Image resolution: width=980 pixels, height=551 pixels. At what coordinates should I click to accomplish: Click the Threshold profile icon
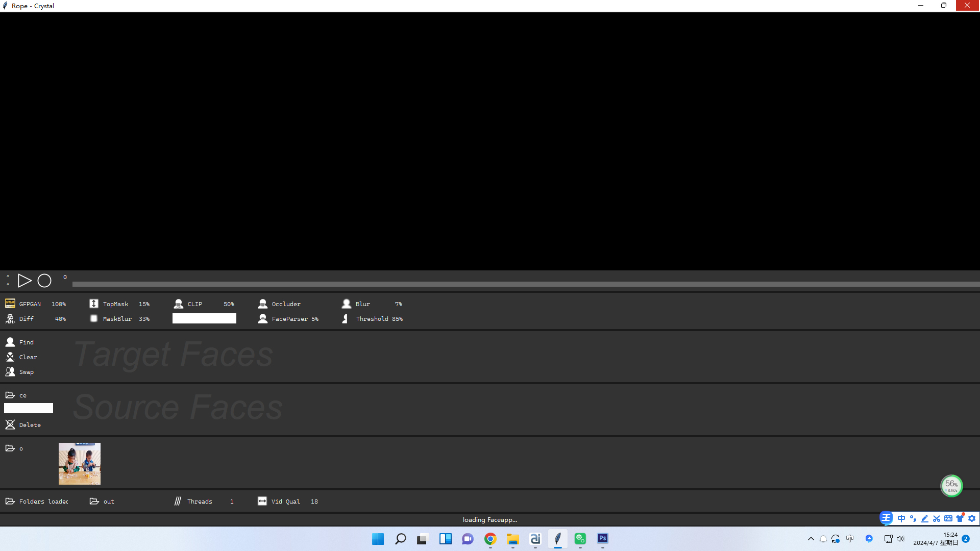tap(346, 318)
